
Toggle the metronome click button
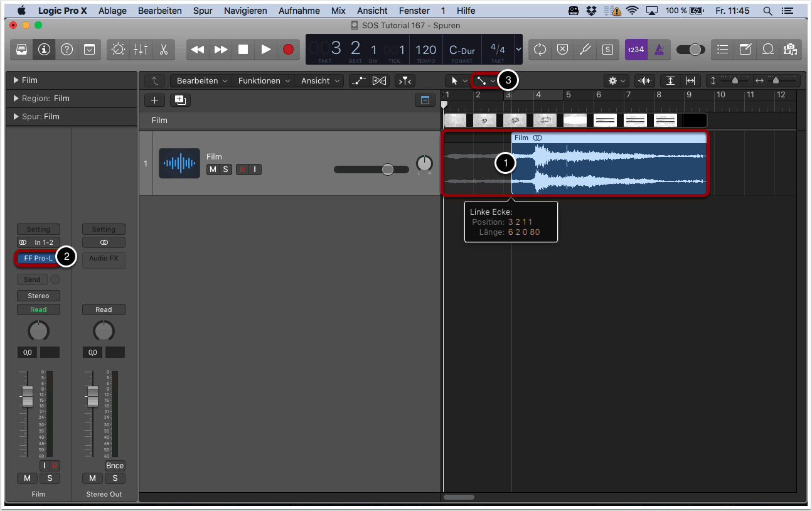[659, 50]
